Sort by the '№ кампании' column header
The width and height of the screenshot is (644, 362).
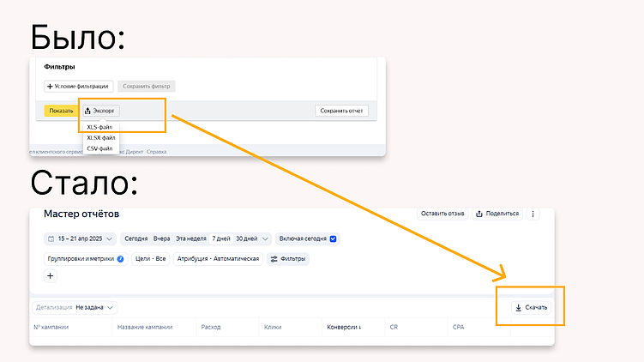[x=51, y=327]
